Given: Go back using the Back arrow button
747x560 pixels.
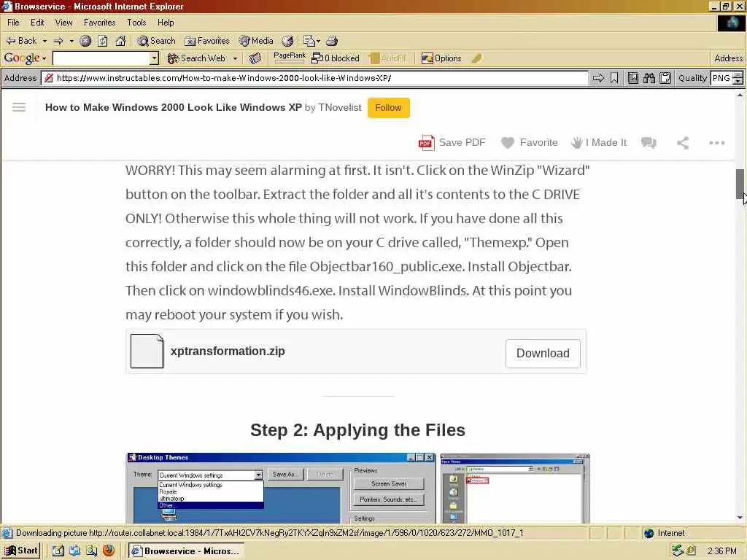Looking at the screenshot, I should 21,41.
